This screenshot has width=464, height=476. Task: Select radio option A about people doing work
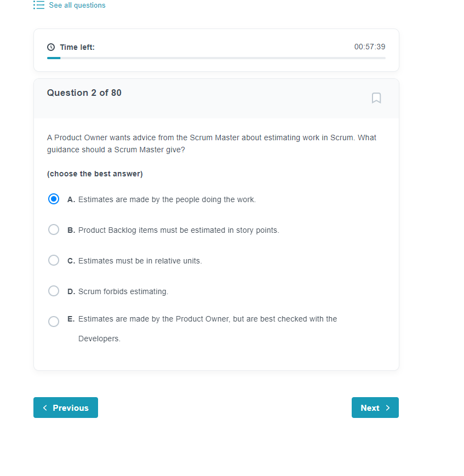coord(54,199)
